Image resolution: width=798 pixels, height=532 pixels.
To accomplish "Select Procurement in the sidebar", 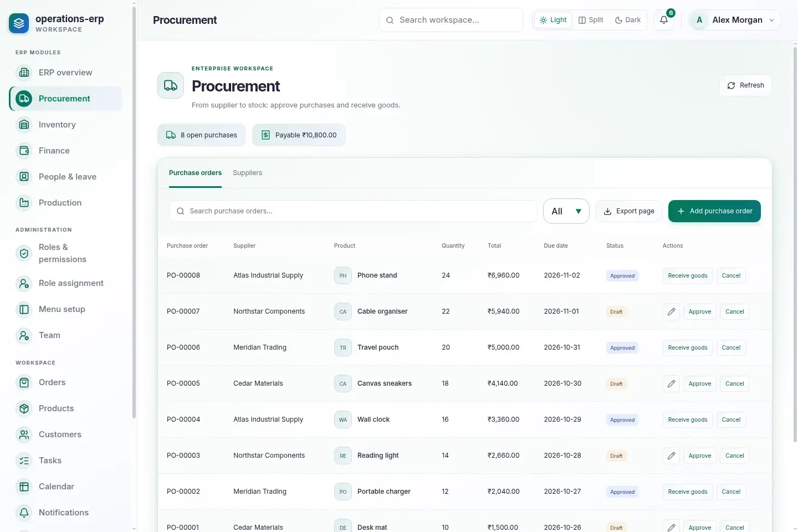I will (66, 99).
